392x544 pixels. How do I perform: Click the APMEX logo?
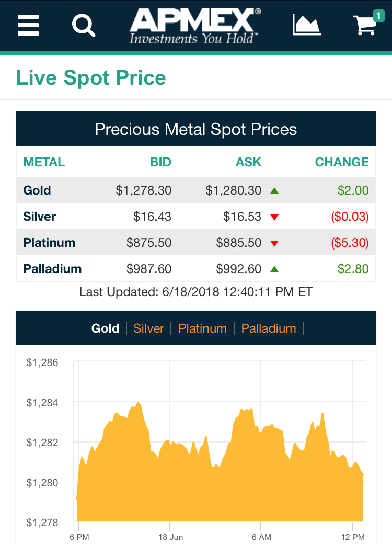[195, 26]
